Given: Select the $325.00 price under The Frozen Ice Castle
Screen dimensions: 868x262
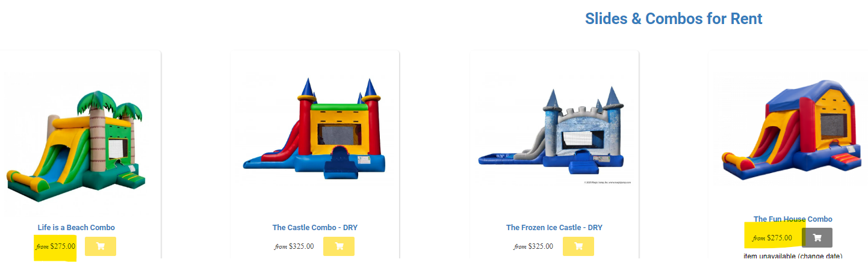Looking at the screenshot, I should (541, 246).
